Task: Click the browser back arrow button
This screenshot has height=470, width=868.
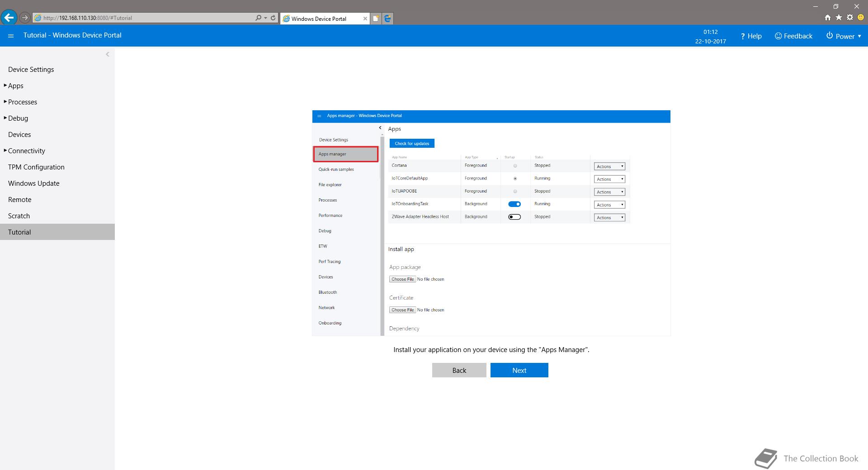Action: click(9, 18)
